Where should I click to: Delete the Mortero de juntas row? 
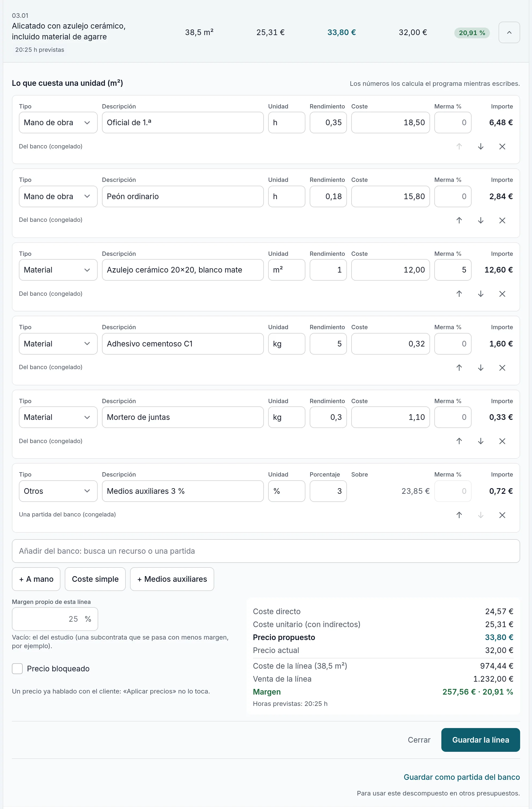pos(502,441)
